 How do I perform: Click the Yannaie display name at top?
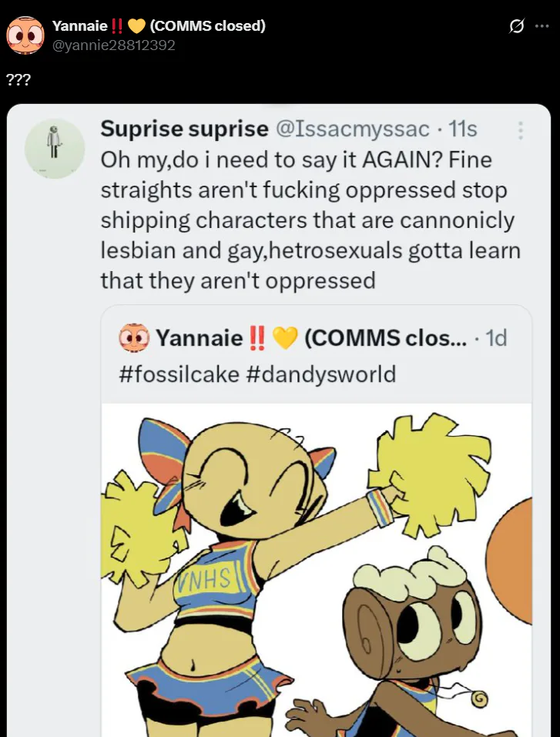(80, 26)
